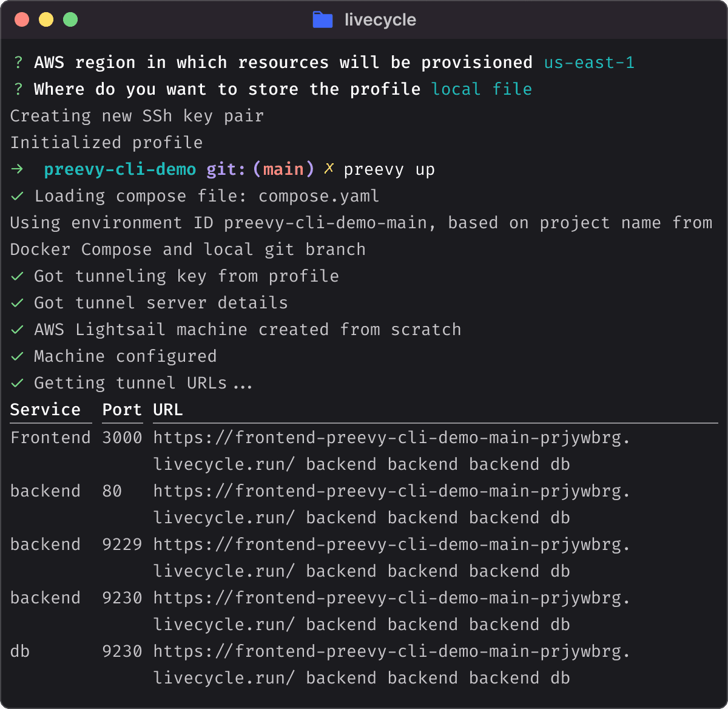The height and width of the screenshot is (709, 728).
Task: Click port '9230' in the db row
Action: coord(122,651)
